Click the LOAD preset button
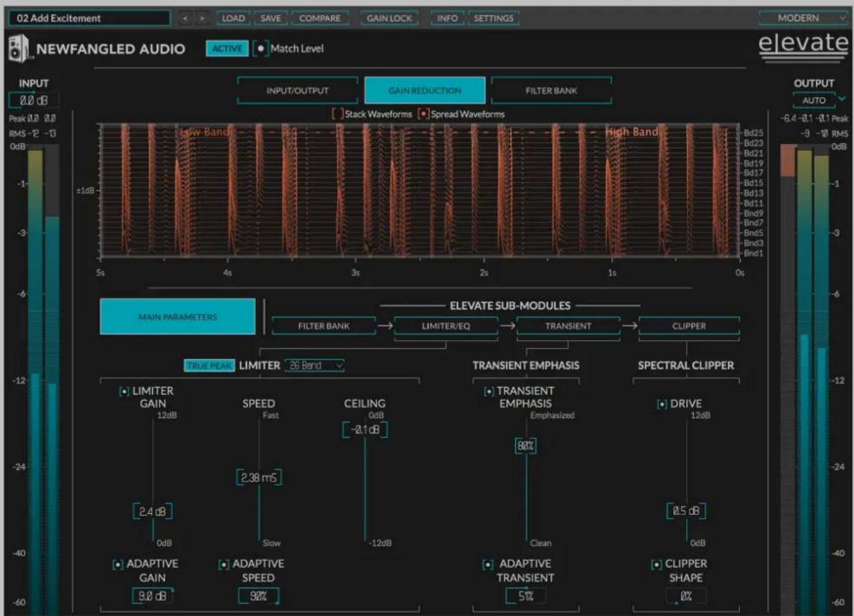Image resolution: width=854 pixels, height=616 pixels. coord(233,18)
